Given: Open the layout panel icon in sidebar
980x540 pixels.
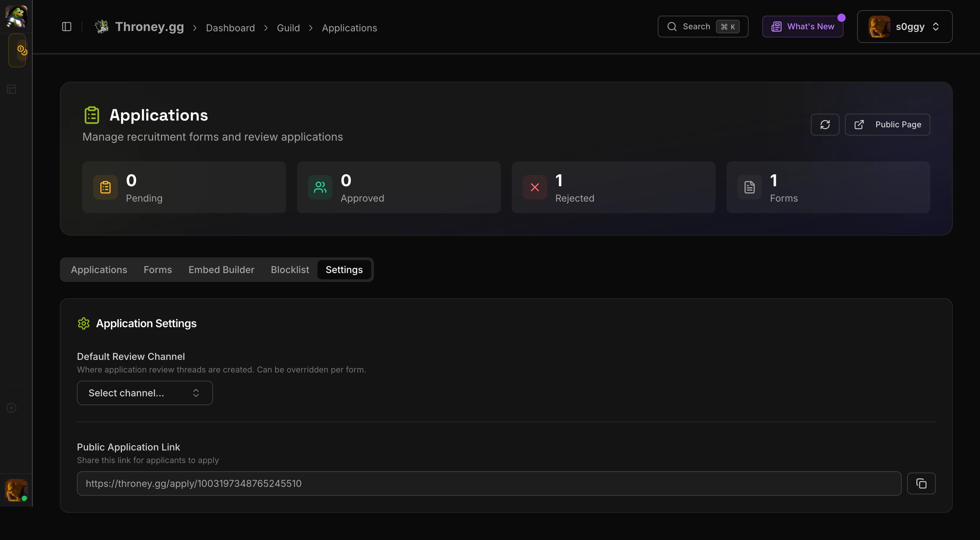Looking at the screenshot, I should point(12,90).
